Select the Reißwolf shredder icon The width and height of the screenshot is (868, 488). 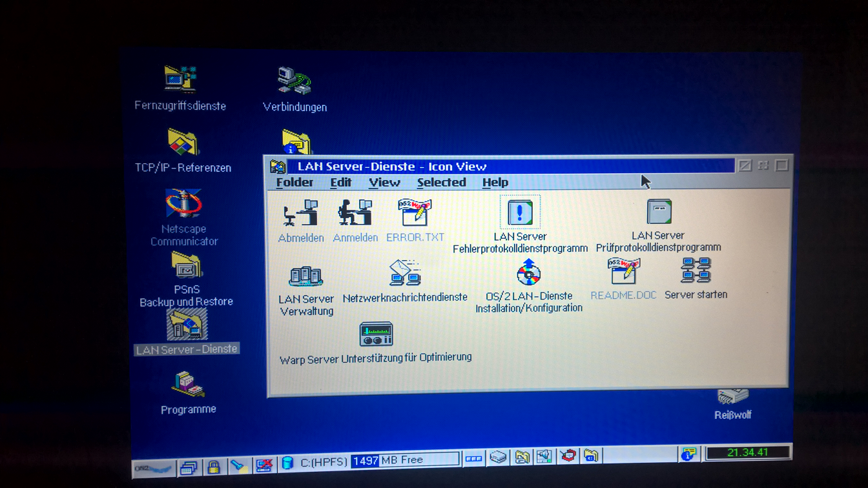[733, 397]
